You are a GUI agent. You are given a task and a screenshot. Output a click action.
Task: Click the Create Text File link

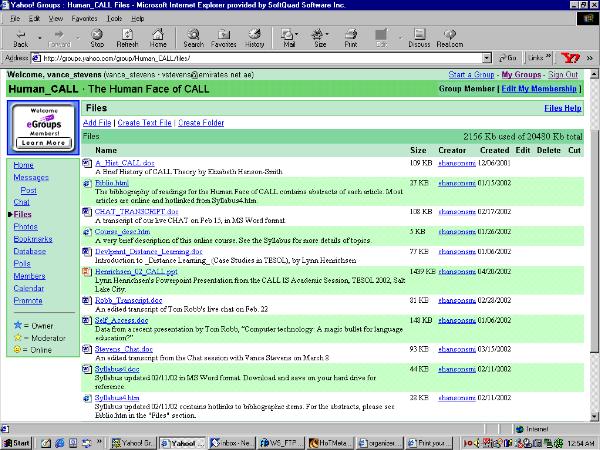tap(144, 123)
